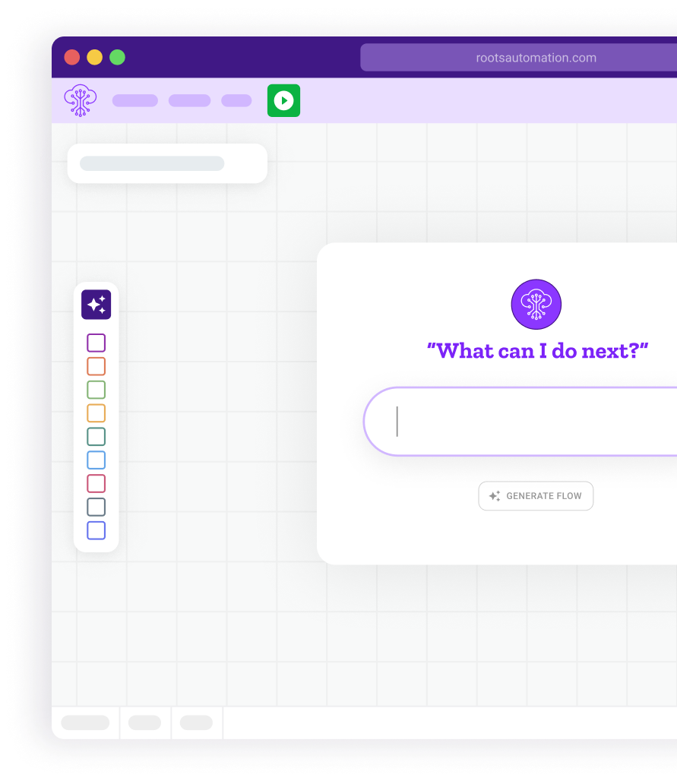The height and width of the screenshot is (784, 677).
Task: Click the GENERATE FLOW button
Action: pos(536,496)
